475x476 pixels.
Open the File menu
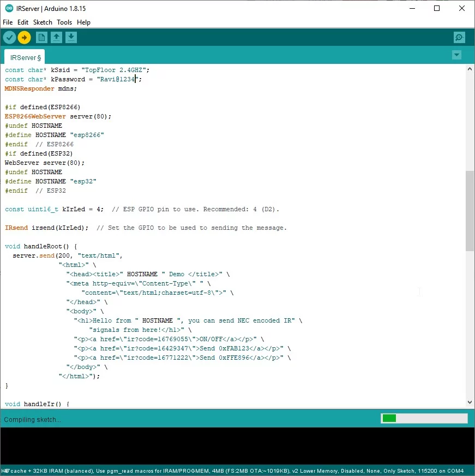coord(8,22)
